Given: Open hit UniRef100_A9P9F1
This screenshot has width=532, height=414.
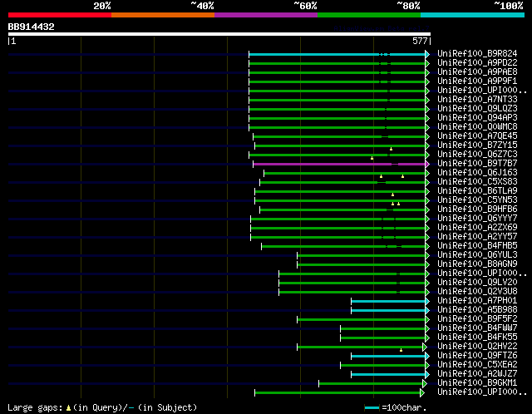Looking at the screenshot, I should pos(477,81).
